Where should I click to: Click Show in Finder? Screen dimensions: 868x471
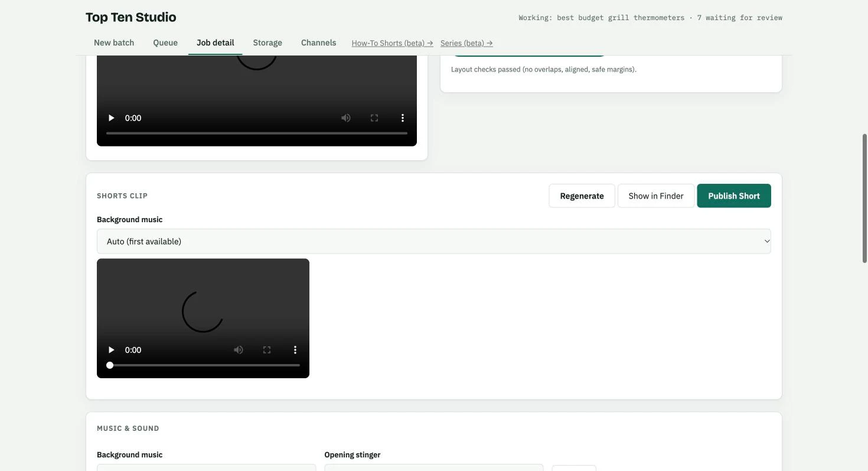(656, 196)
